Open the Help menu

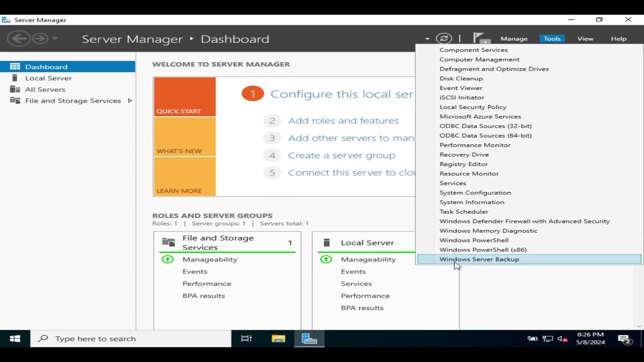pyautogui.click(x=618, y=39)
